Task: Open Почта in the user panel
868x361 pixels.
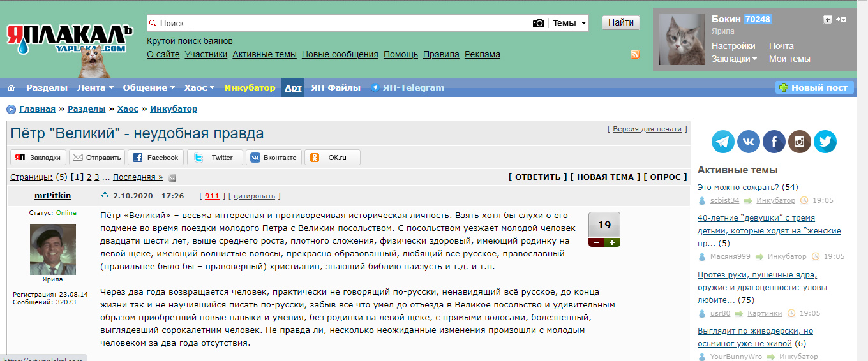Action: pos(781,46)
